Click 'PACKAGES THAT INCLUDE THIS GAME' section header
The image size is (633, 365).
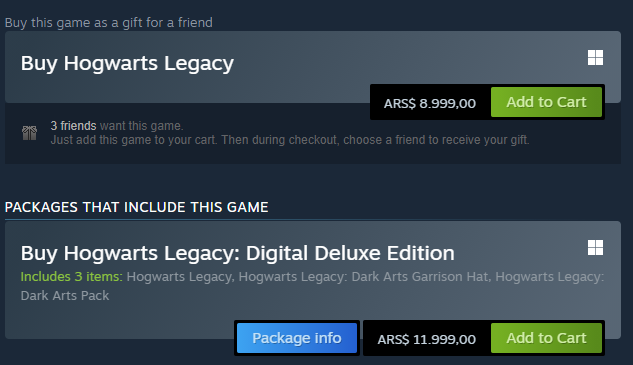pyautogui.click(x=136, y=207)
